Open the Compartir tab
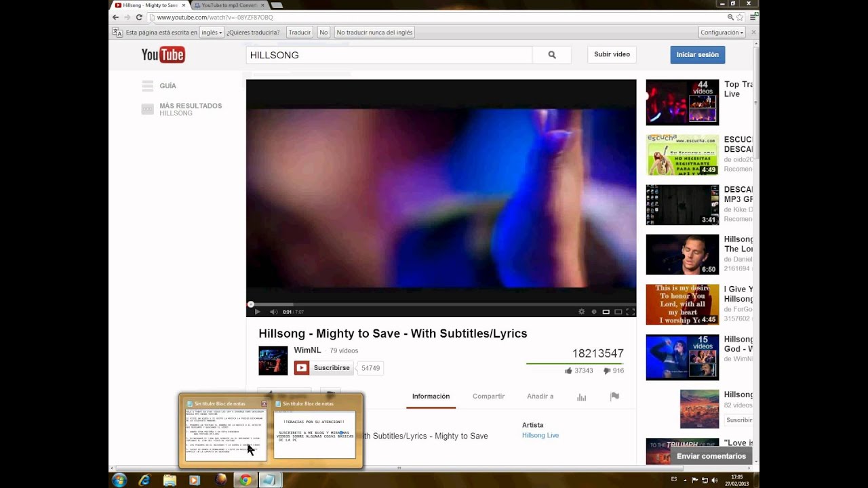 coord(488,396)
